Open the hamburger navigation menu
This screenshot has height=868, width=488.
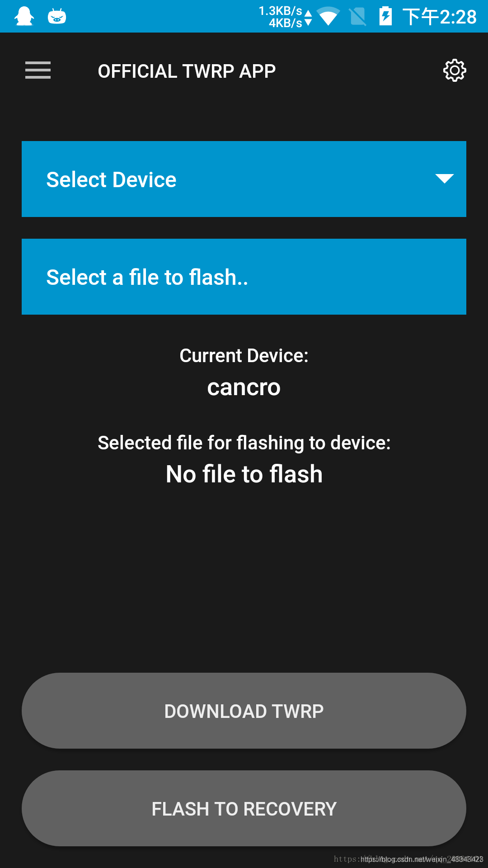click(38, 71)
